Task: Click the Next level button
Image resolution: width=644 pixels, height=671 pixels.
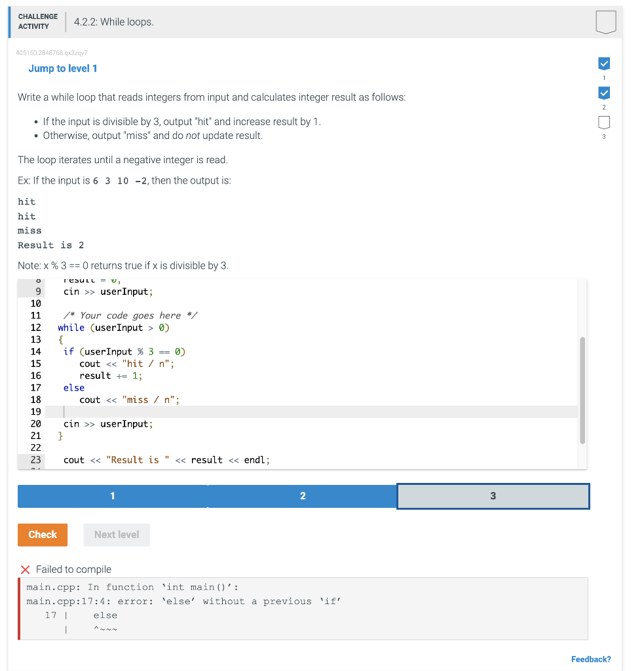Action: 117,535
